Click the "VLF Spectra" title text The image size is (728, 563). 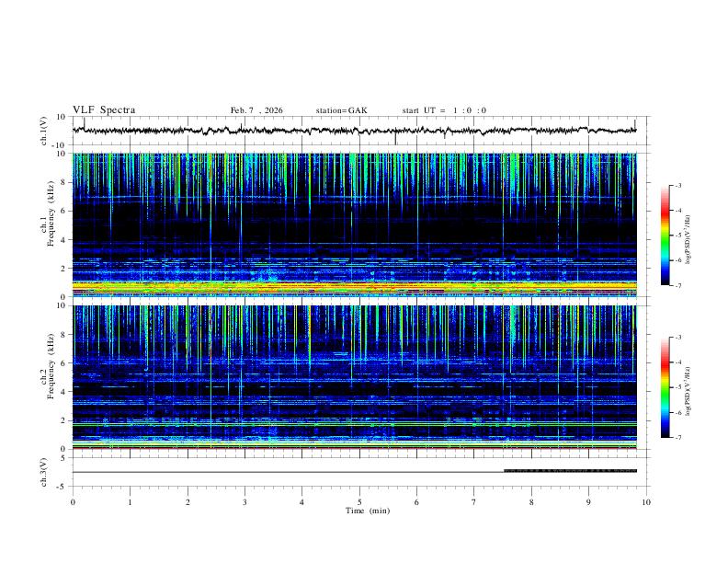pyautogui.click(x=104, y=110)
